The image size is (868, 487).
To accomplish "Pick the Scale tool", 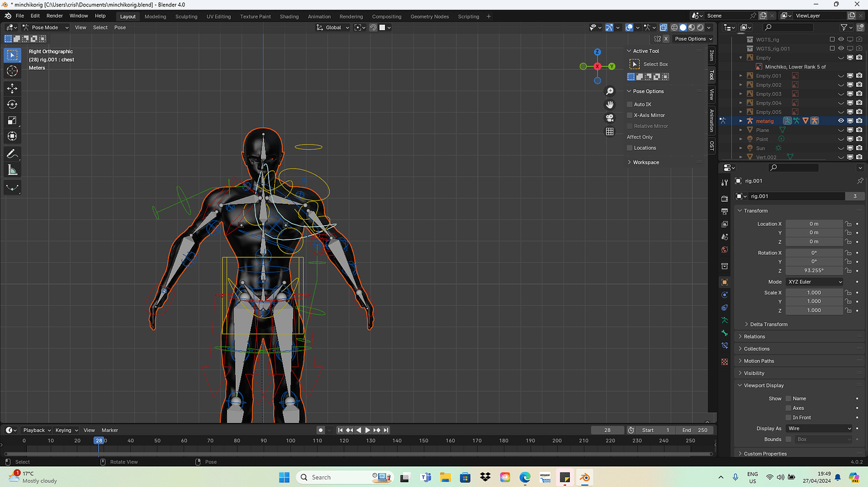I will click(x=12, y=120).
